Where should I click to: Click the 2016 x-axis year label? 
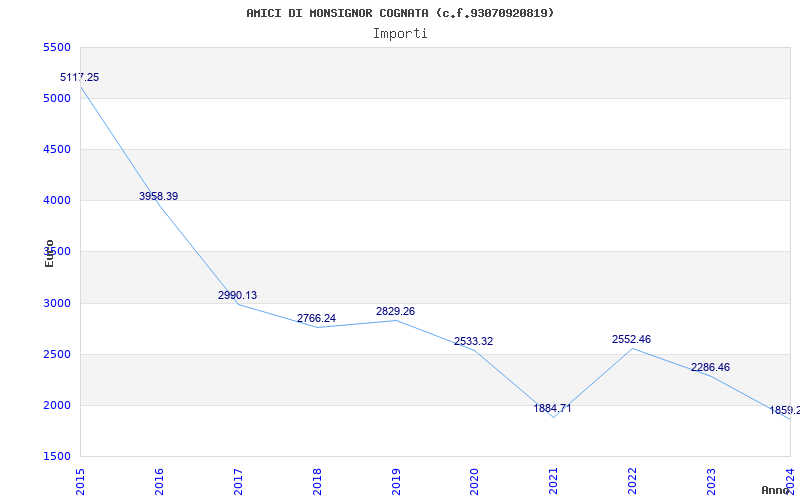(159, 482)
